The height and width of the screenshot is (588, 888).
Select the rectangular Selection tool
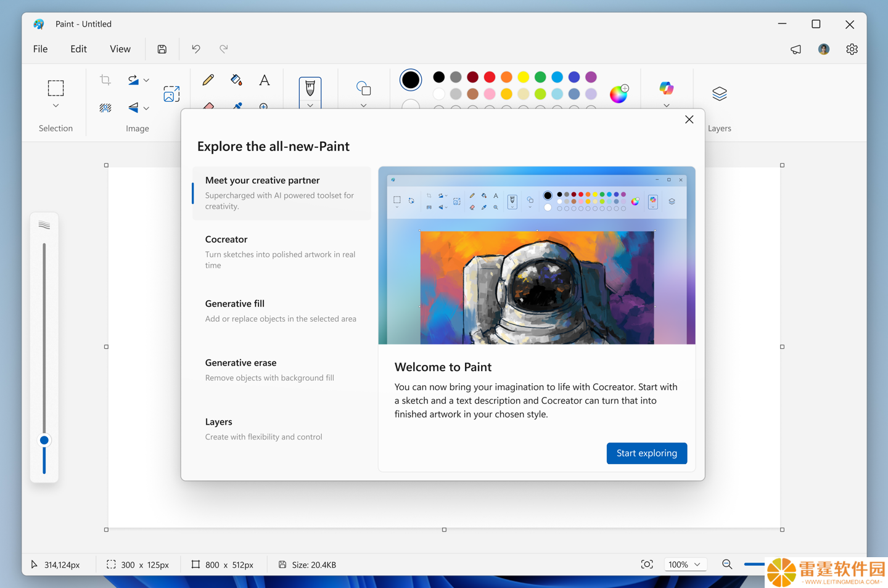55,88
